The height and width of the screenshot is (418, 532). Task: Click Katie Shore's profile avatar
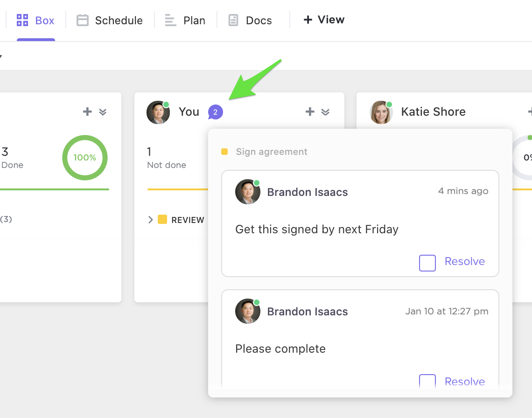click(x=380, y=112)
